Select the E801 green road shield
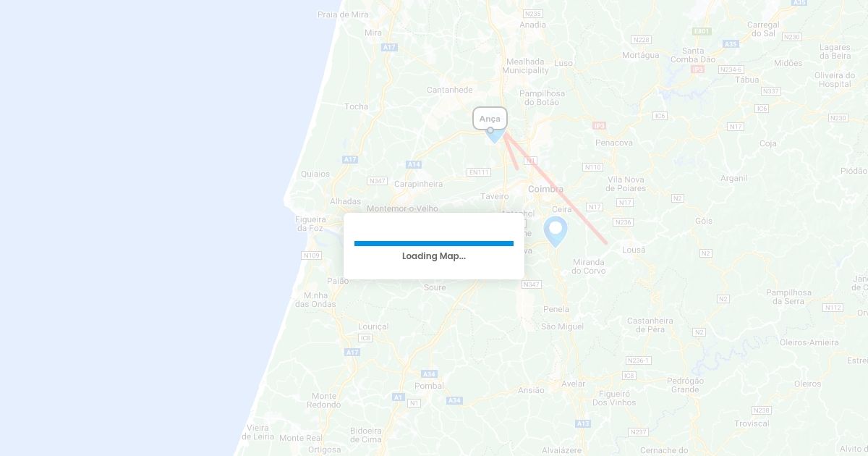This screenshot has height=456, width=868. point(702,31)
